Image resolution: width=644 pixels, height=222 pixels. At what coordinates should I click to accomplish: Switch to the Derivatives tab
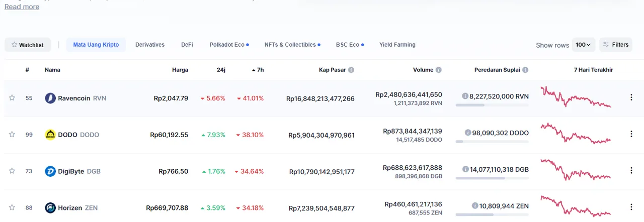150,45
